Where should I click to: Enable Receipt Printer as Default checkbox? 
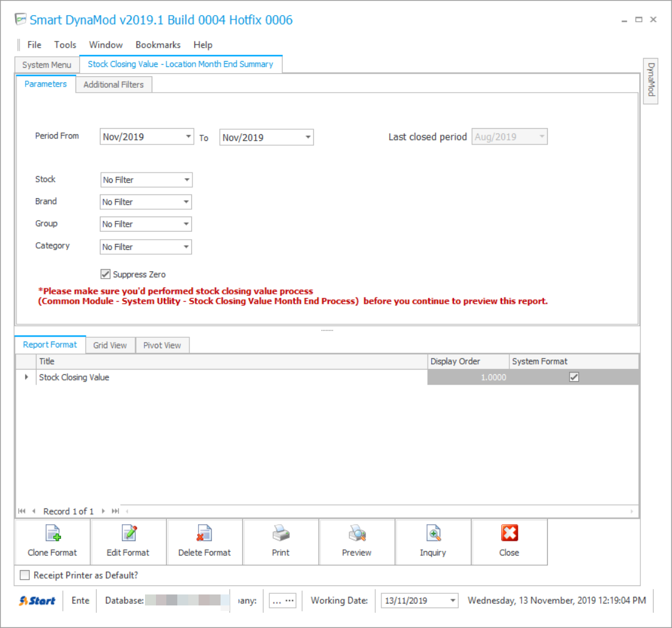(x=25, y=575)
